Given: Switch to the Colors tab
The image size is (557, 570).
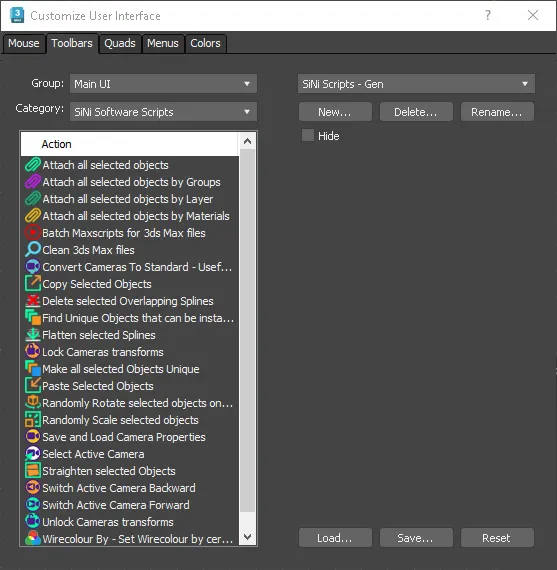Looking at the screenshot, I should click(205, 43).
